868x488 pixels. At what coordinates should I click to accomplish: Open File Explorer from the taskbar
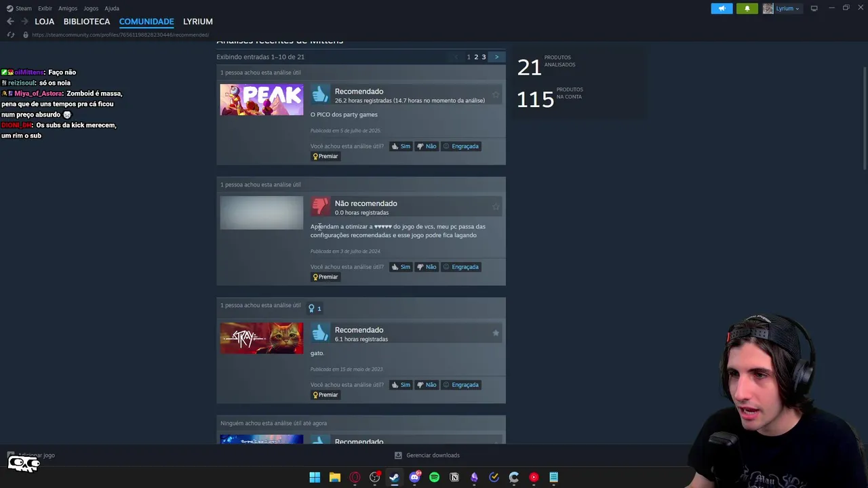334,477
